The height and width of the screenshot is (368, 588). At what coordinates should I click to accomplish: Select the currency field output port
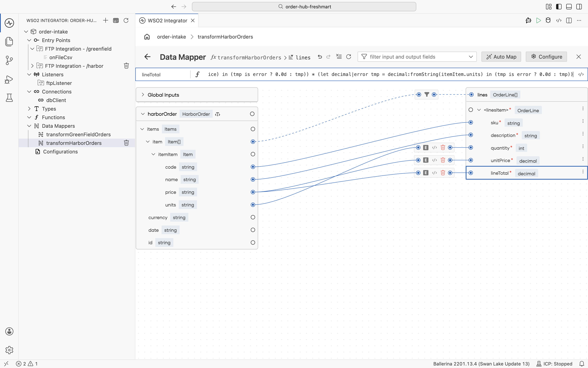(253, 217)
